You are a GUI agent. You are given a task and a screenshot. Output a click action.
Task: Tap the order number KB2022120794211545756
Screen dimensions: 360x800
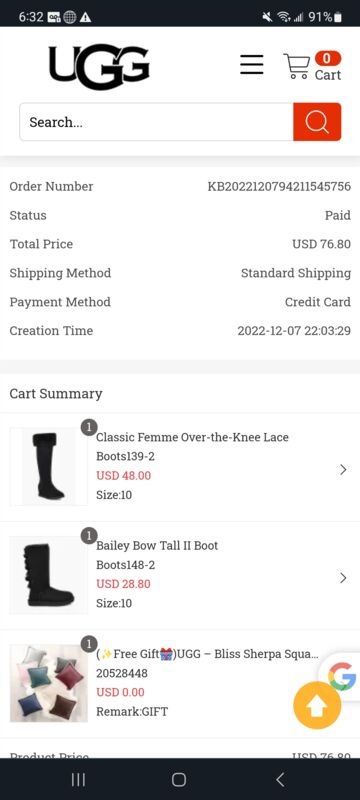tap(279, 186)
